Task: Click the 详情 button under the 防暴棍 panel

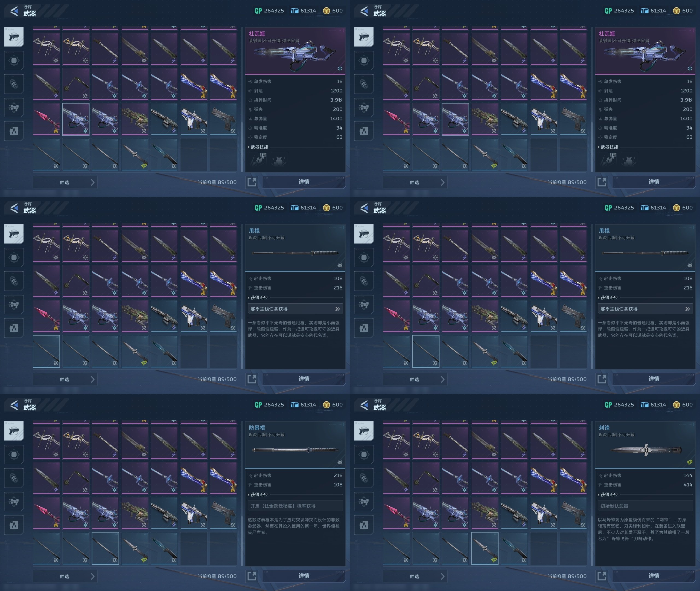Action: 304,576
